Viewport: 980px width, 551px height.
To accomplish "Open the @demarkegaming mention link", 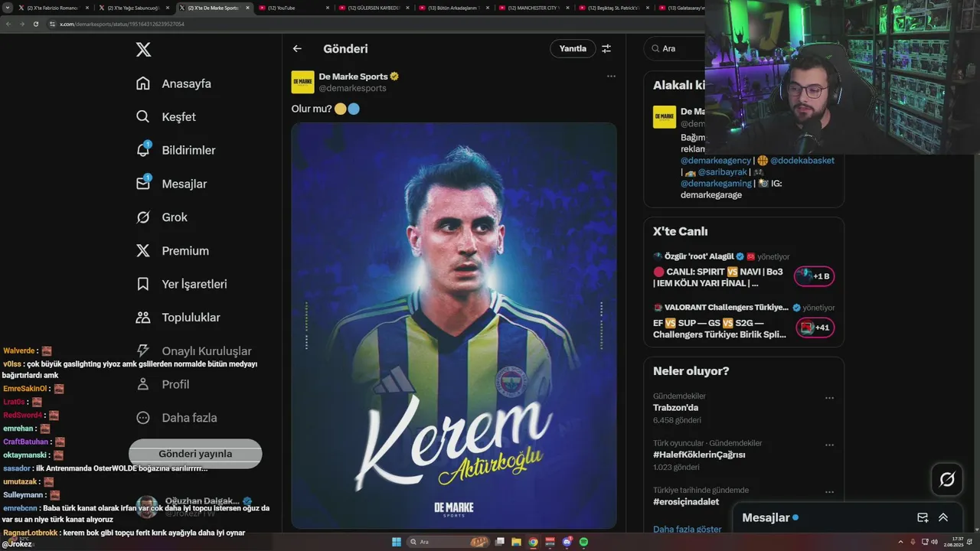I will click(x=716, y=184).
